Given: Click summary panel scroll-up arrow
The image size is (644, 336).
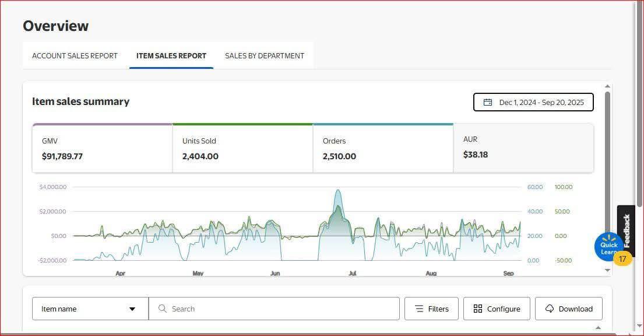Looking at the screenshot, I should (608, 86).
